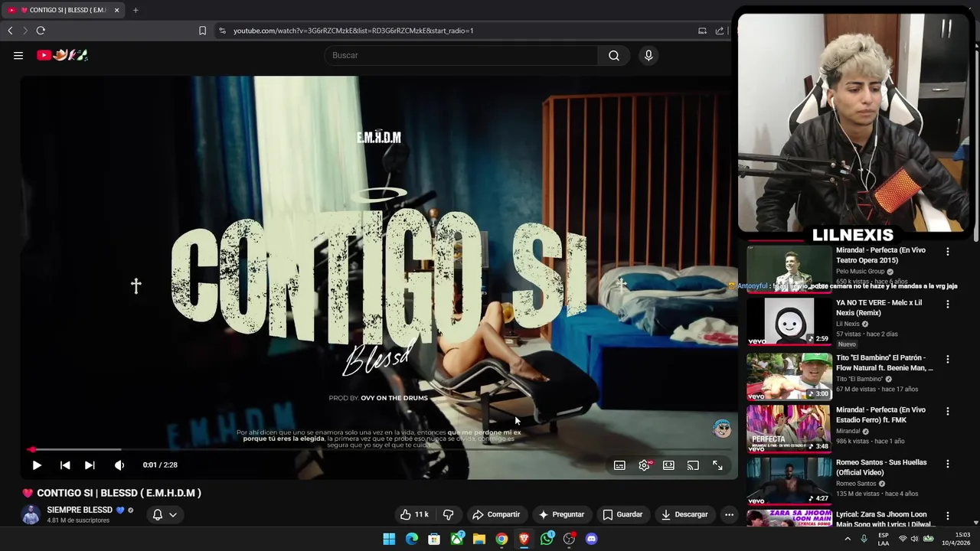Switch to Google Chrome in taskbar
This screenshot has width=980, height=551.
[x=501, y=539]
